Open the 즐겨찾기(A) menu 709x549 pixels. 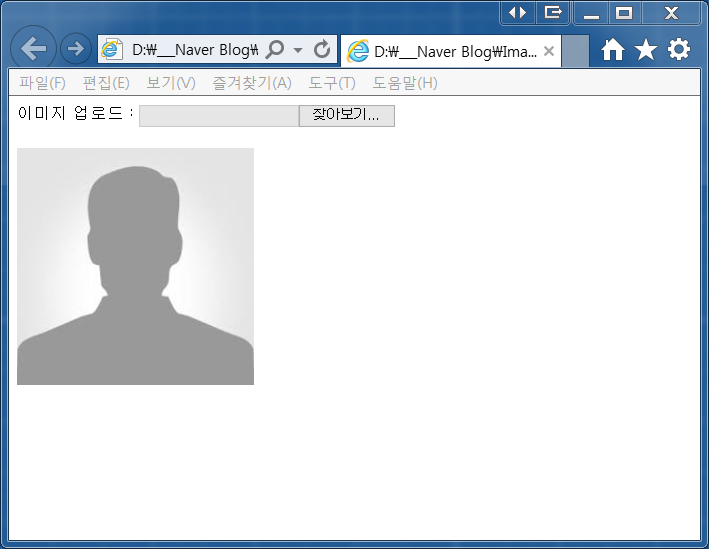(x=252, y=83)
